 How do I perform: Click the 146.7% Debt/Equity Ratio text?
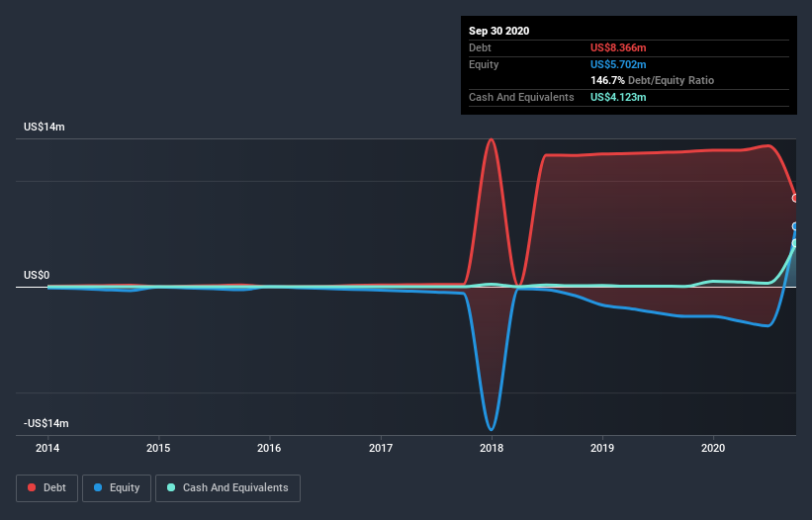(652, 80)
